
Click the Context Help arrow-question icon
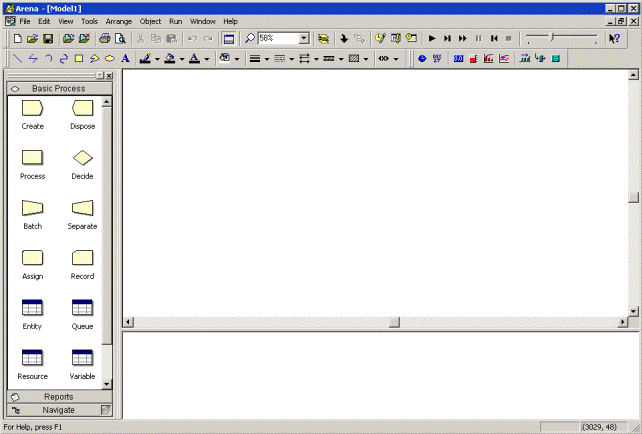[614, 38]
